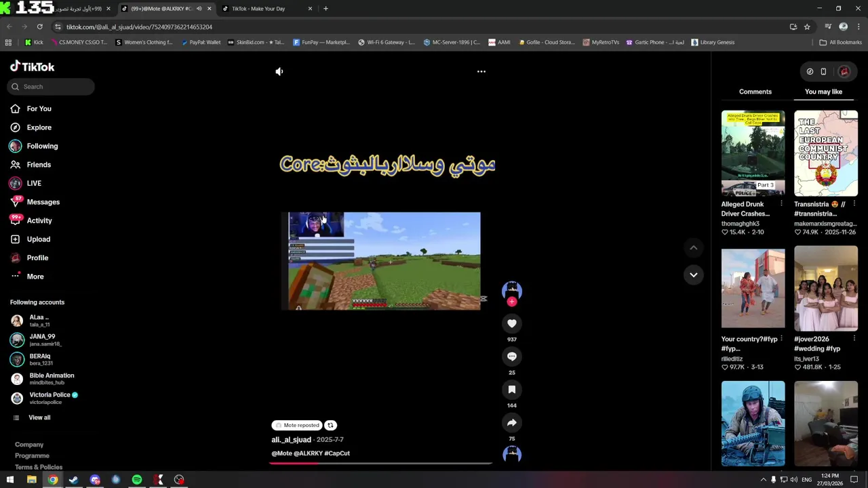Open the three-dot video options menu
This screenshot has width=868, height=488.
[x=481, y=71]
